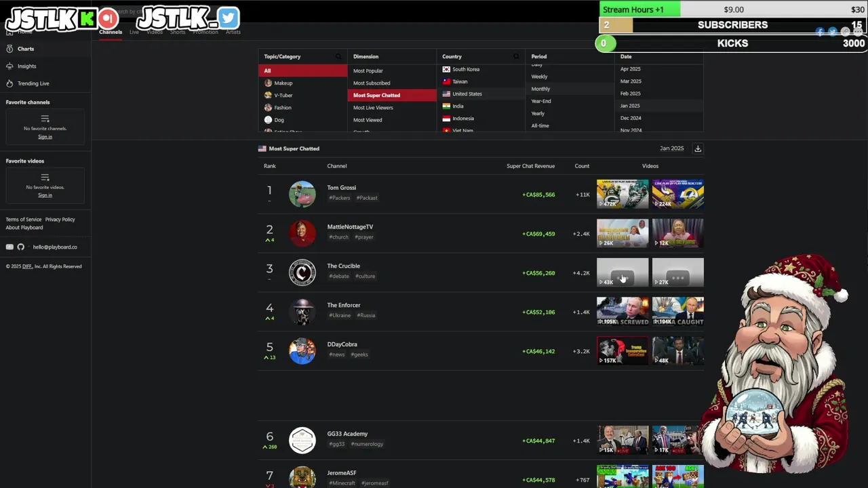
Task: Click the #Ukraine hashtag
Action: [340, 316]
